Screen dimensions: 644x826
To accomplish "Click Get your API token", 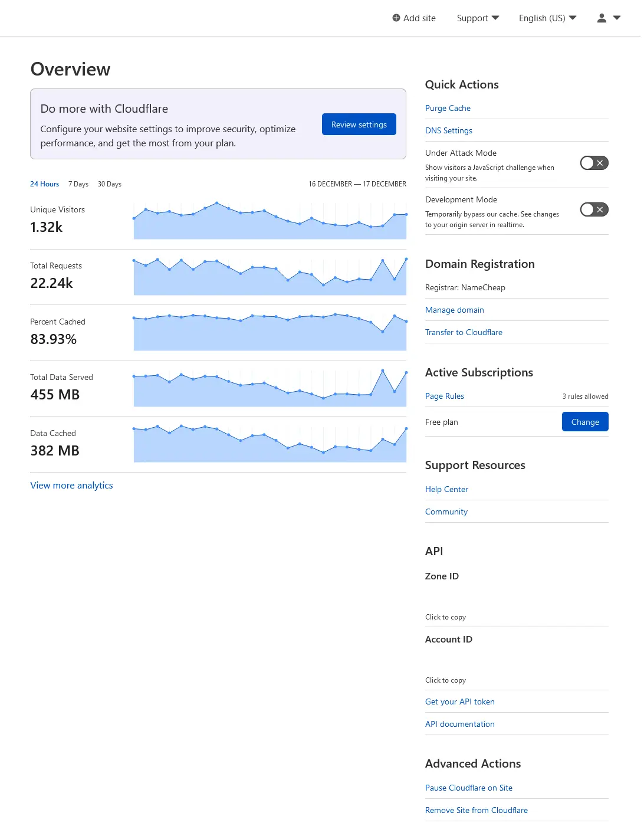I will [459, 702].
